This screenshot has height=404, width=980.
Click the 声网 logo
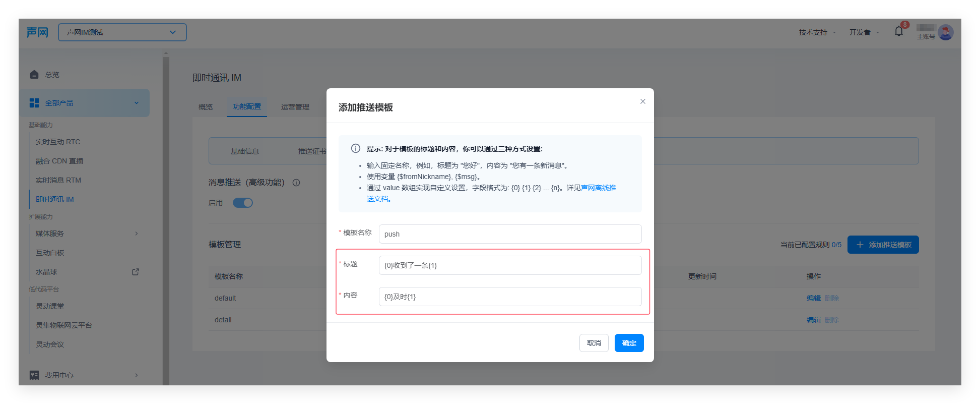pyautogui.click(x=37, y=32)
